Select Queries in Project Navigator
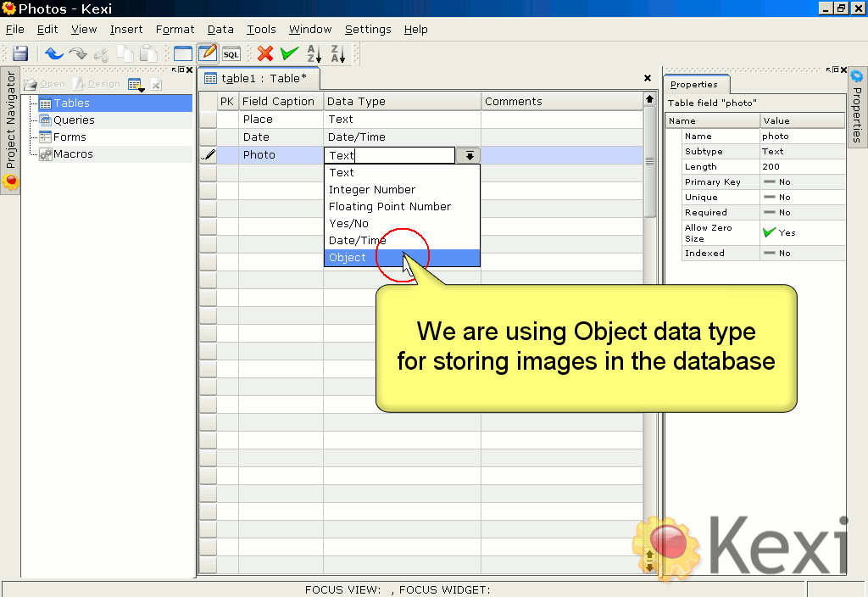 [x=74, y=120]
